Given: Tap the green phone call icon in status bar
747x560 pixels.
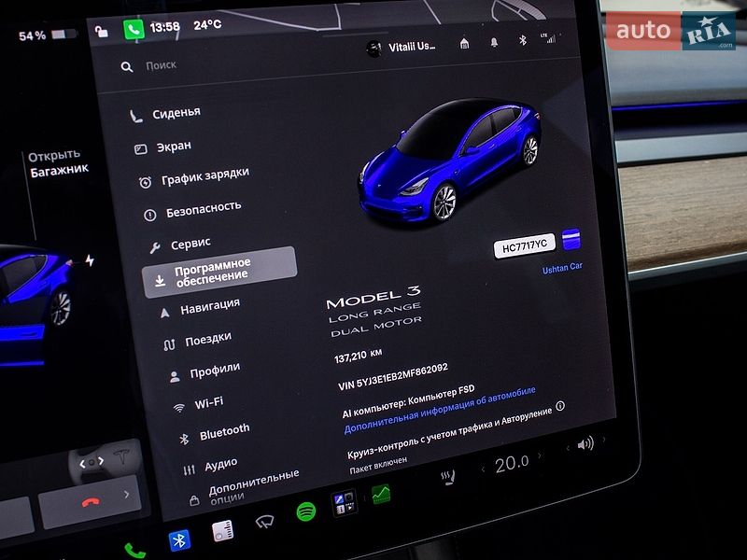Looking at the screenshot, I should pyautogui.click(x=134, y=30).
